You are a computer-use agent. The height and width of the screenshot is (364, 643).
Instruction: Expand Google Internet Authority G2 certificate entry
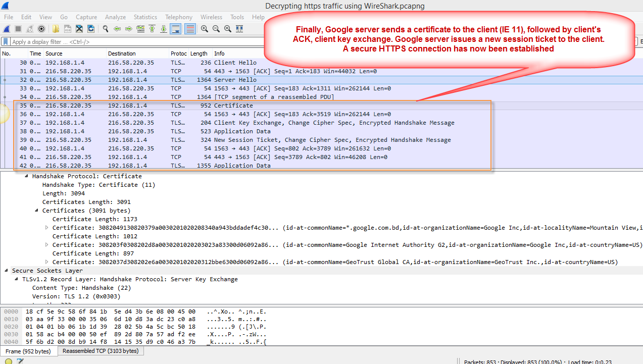46,245
